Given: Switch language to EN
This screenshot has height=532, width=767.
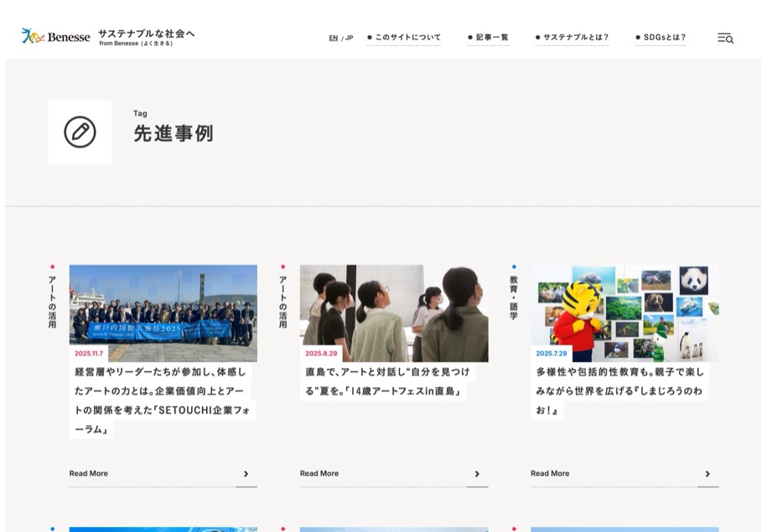Looking at the screenshot, I should [x=333, y=38].
